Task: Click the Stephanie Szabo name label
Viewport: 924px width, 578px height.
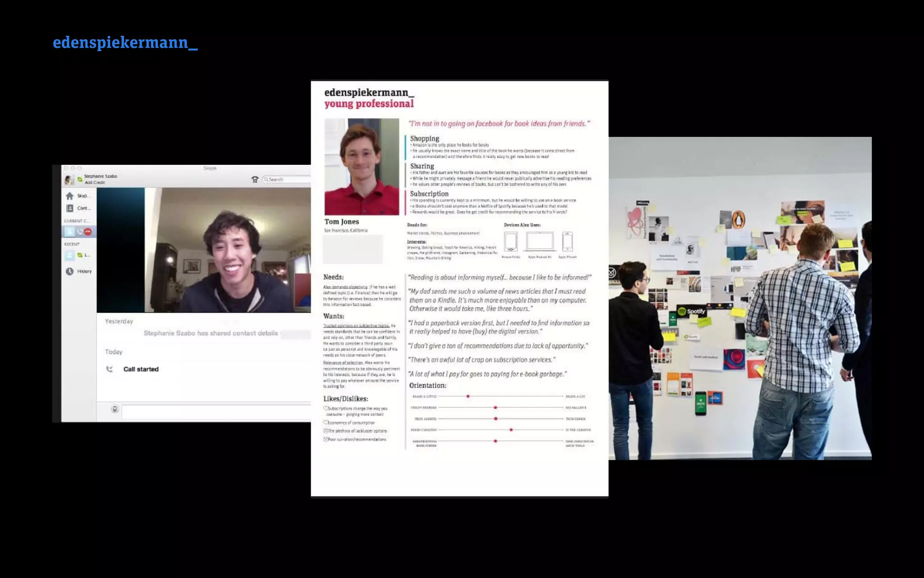Action: pyautogui.click(x=101, y=176)
